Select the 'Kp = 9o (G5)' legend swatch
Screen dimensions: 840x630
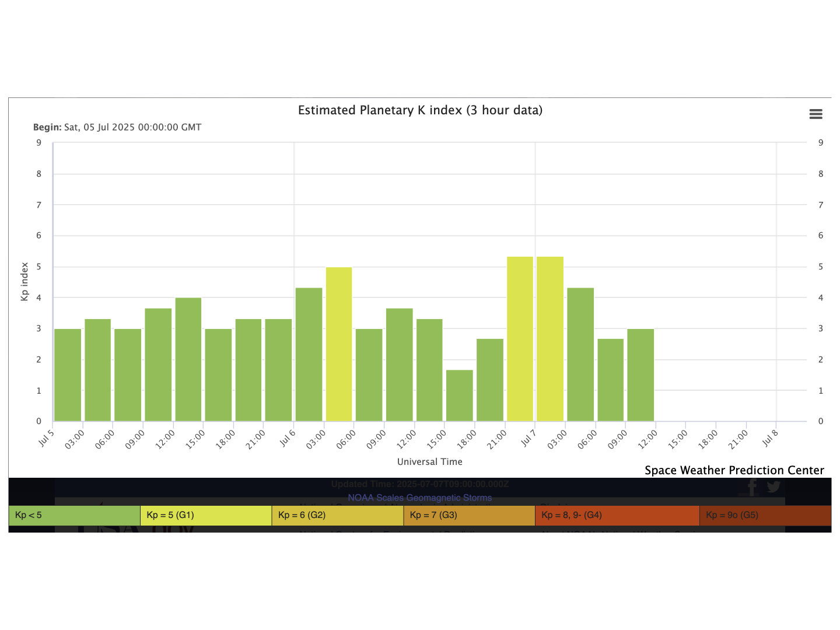765,515
